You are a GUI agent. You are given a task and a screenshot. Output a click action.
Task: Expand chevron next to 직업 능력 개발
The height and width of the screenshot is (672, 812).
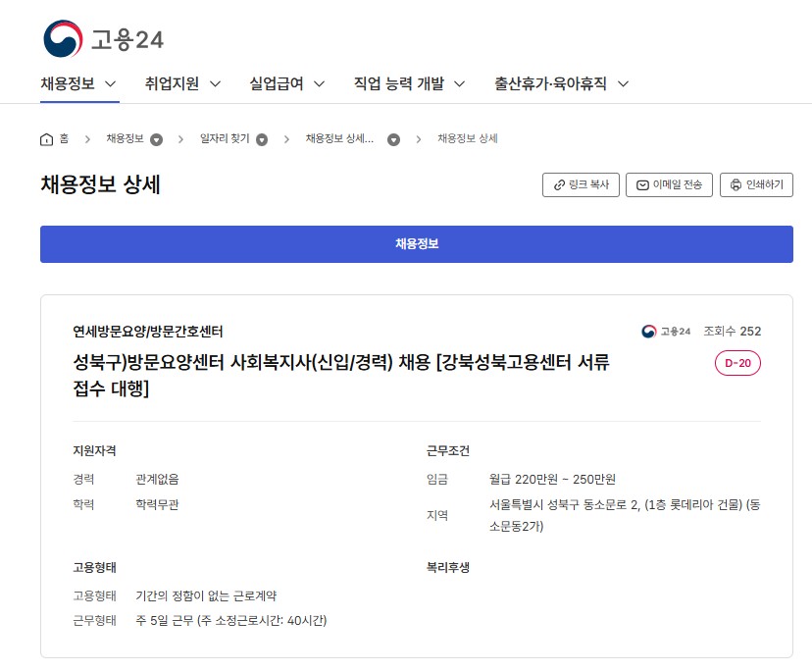[459, 84]
